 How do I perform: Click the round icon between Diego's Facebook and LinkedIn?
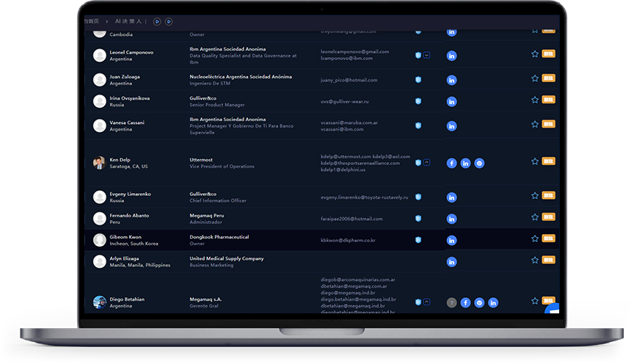point(479,302)
